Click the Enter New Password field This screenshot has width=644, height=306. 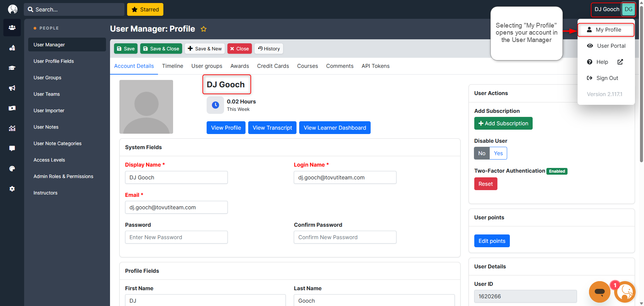click(176, 237)
